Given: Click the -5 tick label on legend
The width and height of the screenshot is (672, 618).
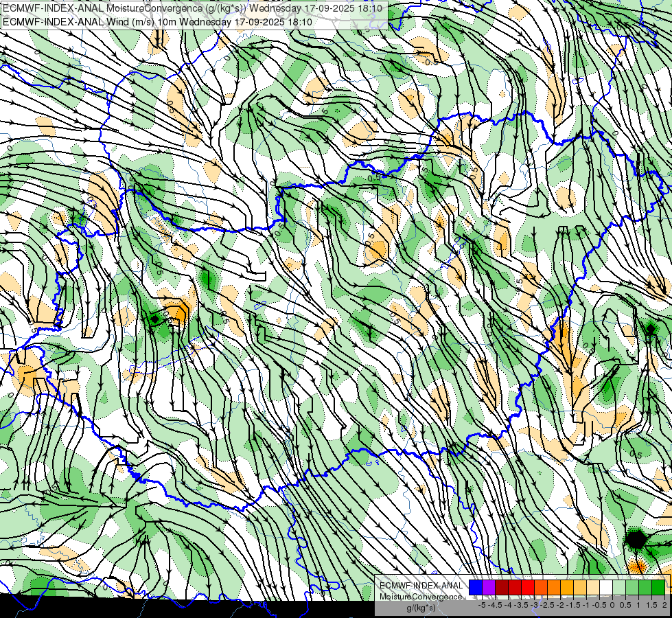Looking at the screenshot, I should coord(482,605).
